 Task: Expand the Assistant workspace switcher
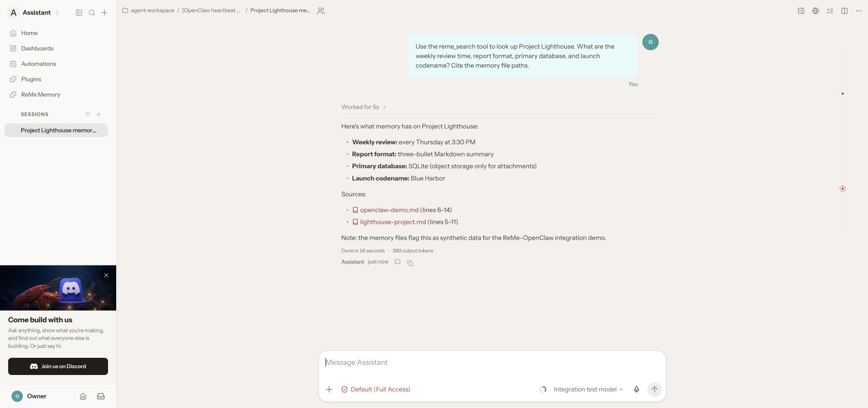click(x=34, y=13)
